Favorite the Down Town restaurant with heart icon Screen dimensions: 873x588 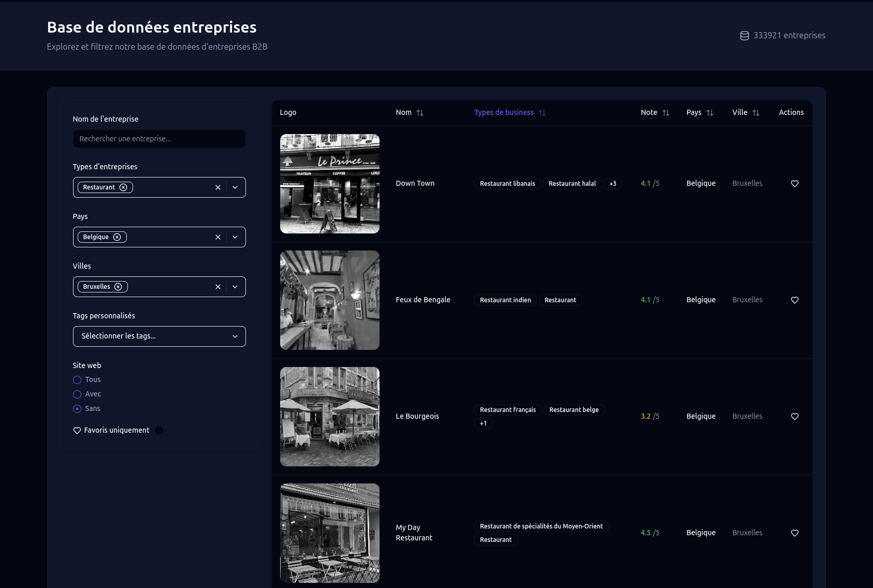point(794,184)
